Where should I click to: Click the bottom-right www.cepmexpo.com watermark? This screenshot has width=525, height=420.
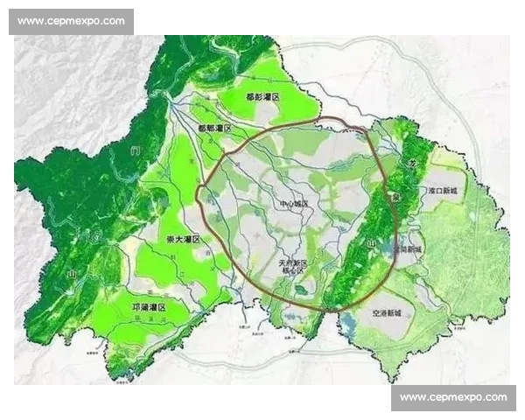coord(452,397)
